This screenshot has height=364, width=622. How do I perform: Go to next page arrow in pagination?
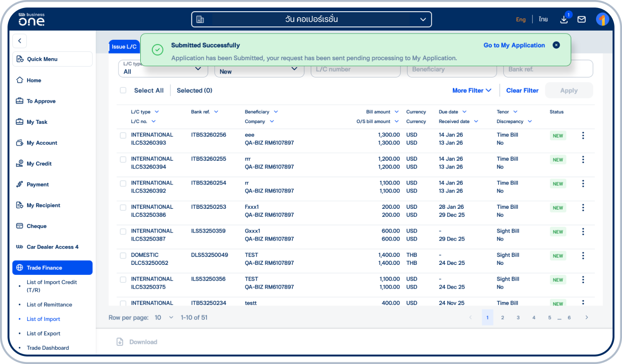pos(586,318)
